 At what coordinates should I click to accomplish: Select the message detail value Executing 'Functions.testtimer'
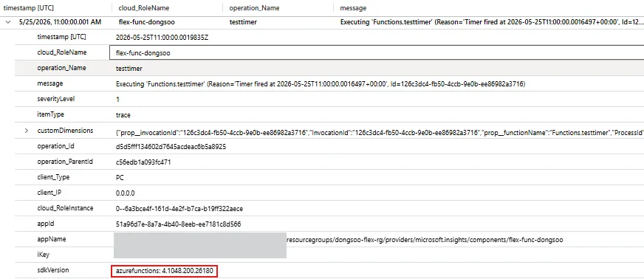click(321, 84)
